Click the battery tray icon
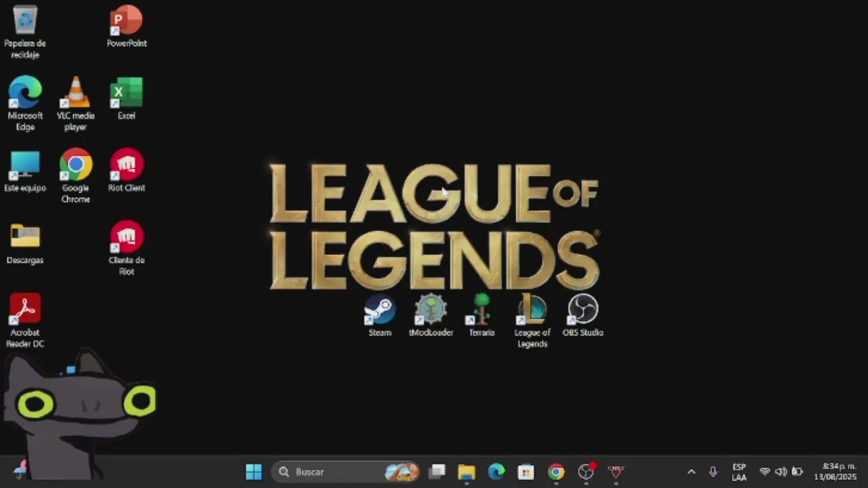The width and height of the screenshot is (868, 488). click(x=797, y=472)
